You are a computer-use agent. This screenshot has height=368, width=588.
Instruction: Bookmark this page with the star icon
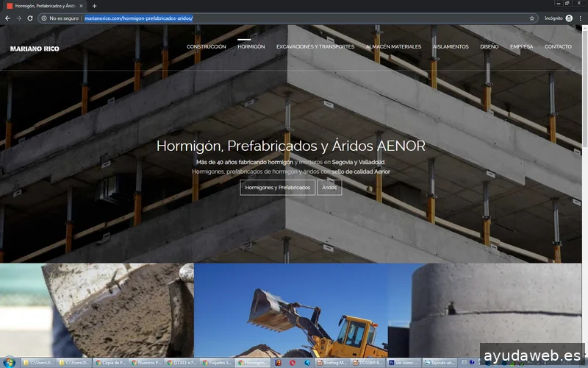click(x=532, y=18)
